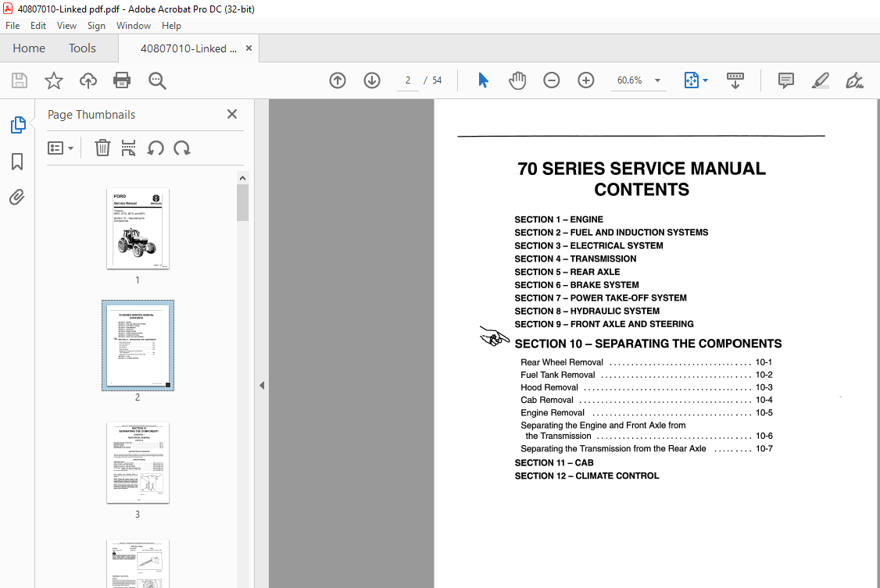Upload the file to cloud storage
Viewport: 880px width, 588px height.
88,80
